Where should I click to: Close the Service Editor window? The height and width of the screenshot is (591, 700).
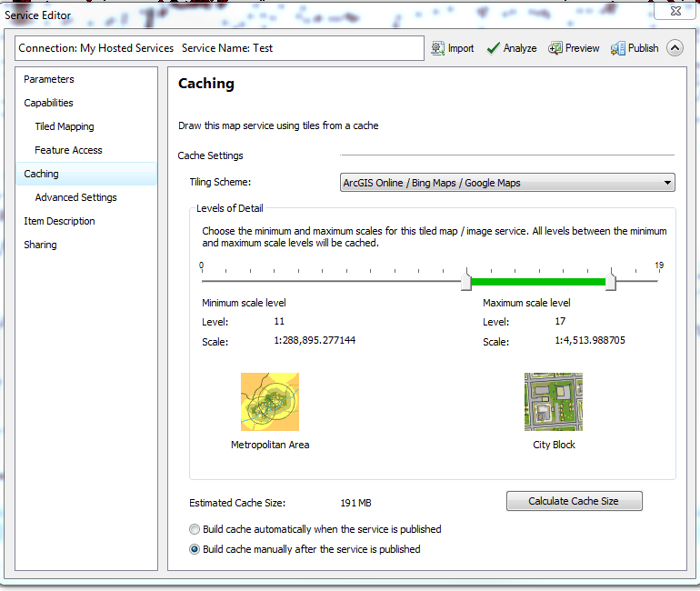675,11
